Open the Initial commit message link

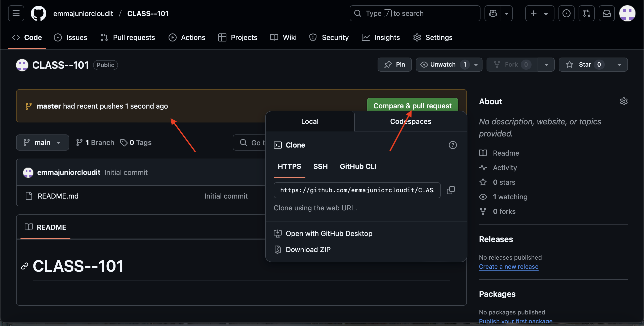(x=126, y=172)
